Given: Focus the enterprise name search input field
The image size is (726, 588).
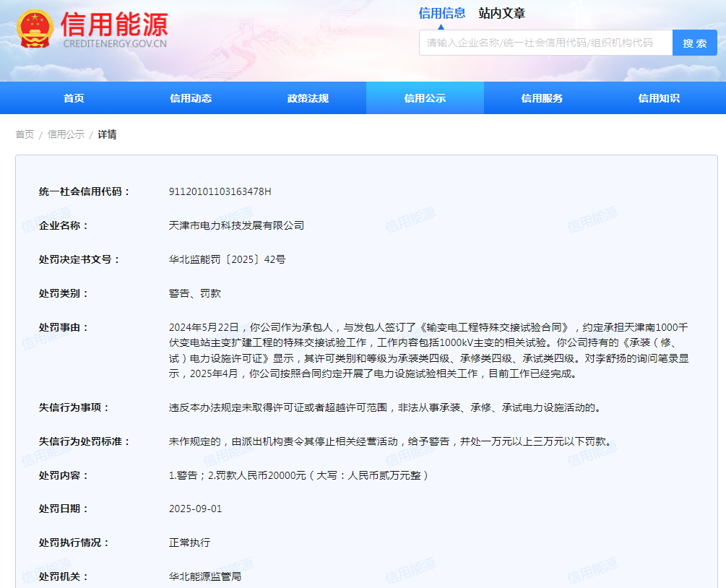Looking at the screenshot, I should (x=545, y=43).
